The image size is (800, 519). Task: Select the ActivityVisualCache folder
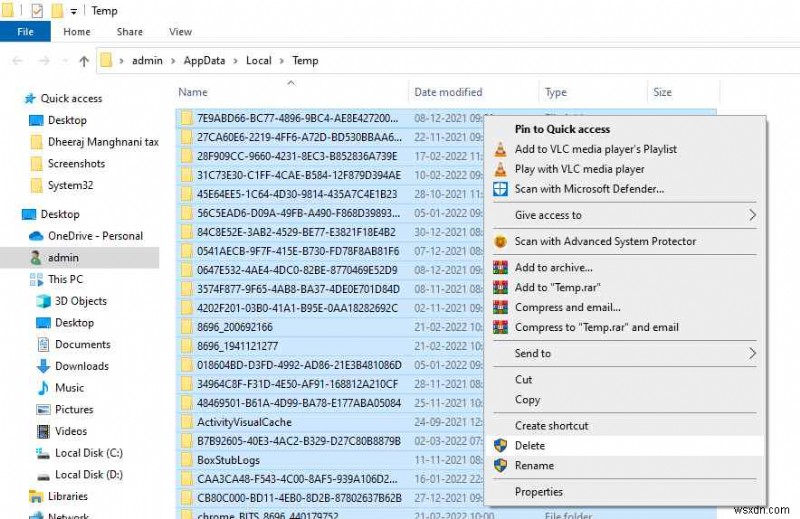244,423
